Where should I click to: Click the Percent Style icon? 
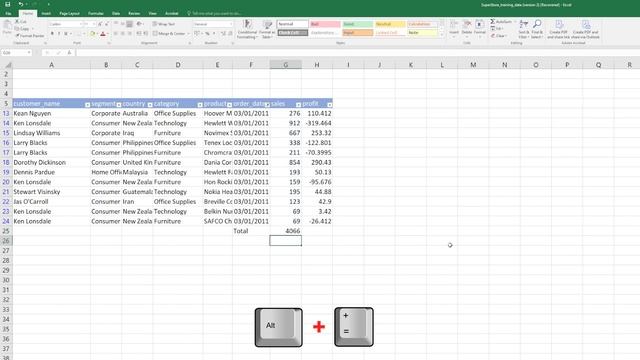coord(207,33)
